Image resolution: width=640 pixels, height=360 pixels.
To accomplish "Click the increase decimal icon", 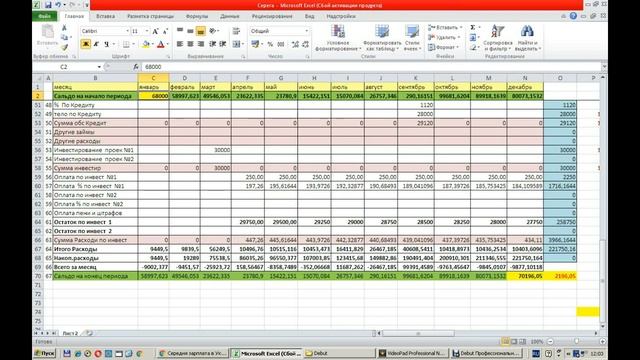I will click(295, 44).
